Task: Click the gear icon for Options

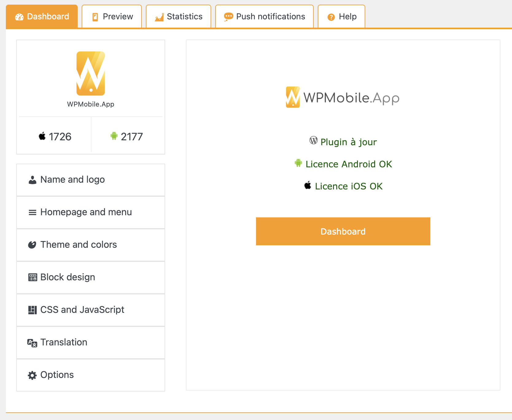Action: coord(32,375)
